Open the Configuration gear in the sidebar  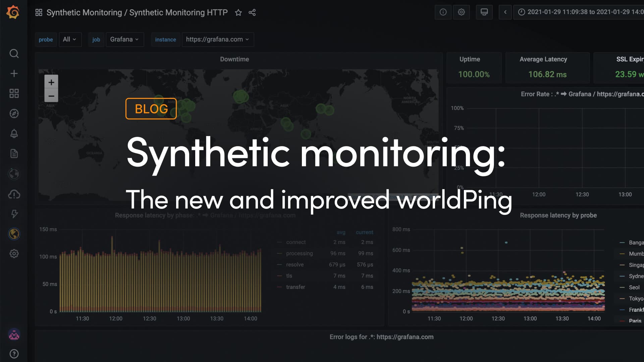coord(14,253)
